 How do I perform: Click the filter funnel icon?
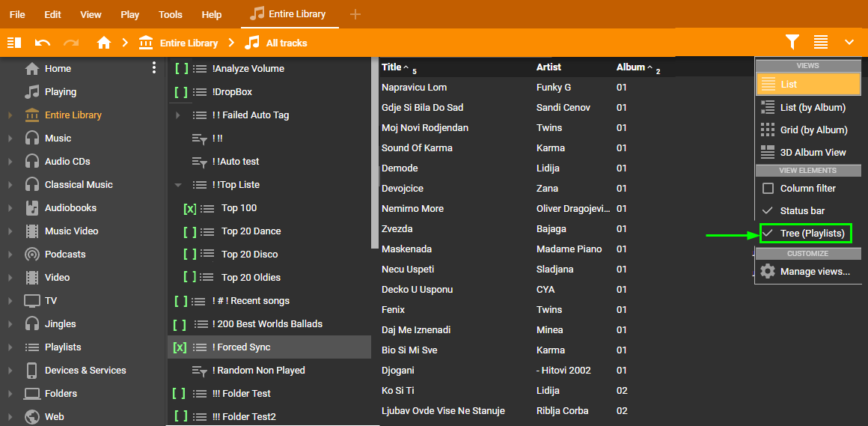(792, 43)
